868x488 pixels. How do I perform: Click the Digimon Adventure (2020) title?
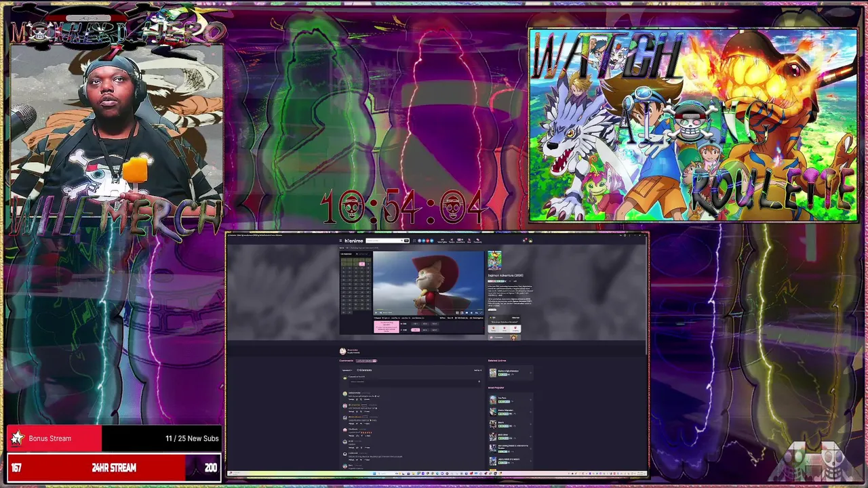coord(505,275)
